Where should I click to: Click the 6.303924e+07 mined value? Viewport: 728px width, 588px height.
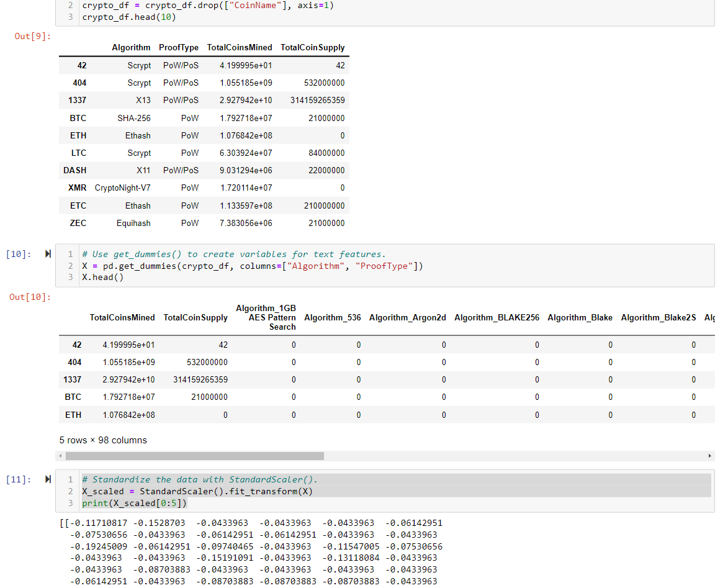tap(246, 153)
